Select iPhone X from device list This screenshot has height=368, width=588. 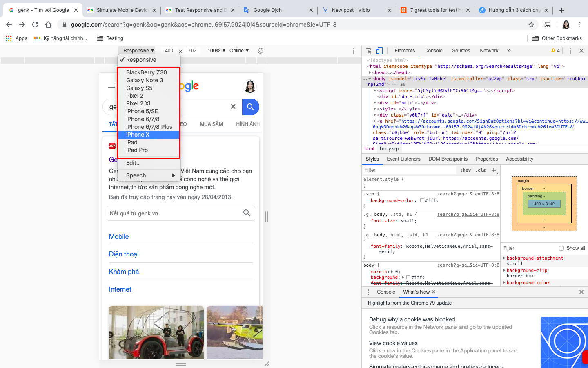coord(138,135)
